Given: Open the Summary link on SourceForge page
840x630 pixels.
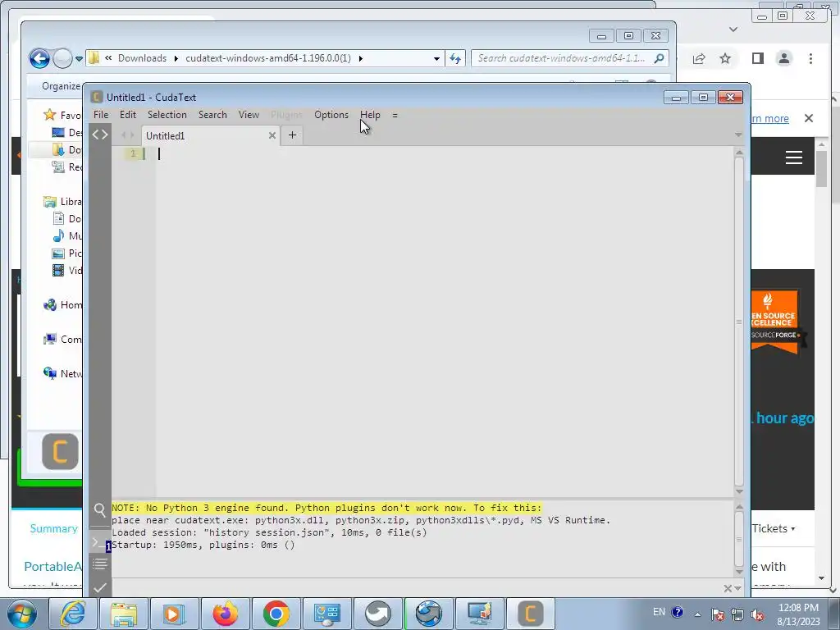Looking at the screenshot, I should (x=53, y=528).
